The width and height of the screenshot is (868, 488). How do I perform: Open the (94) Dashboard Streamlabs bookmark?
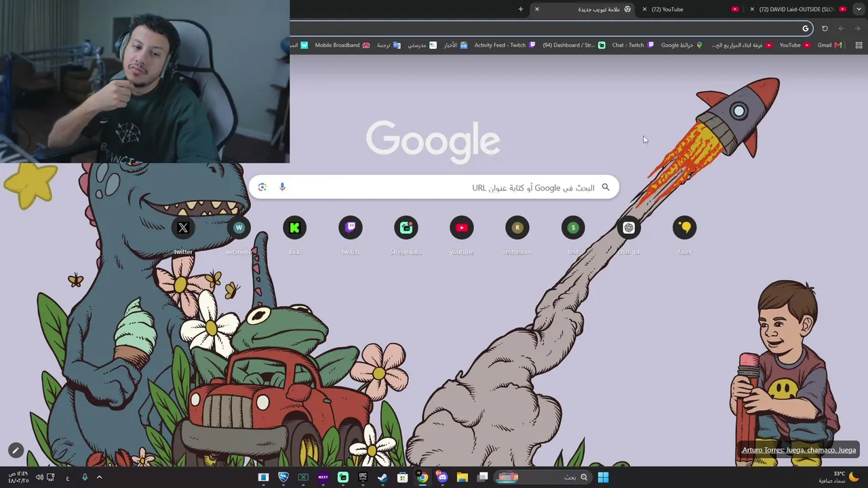[x=574, y=45]
